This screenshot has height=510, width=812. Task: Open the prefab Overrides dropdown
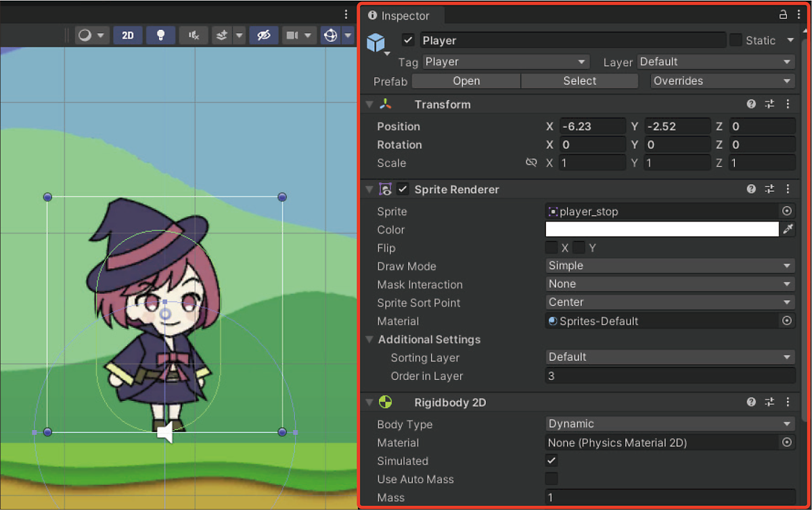(723, 81)
